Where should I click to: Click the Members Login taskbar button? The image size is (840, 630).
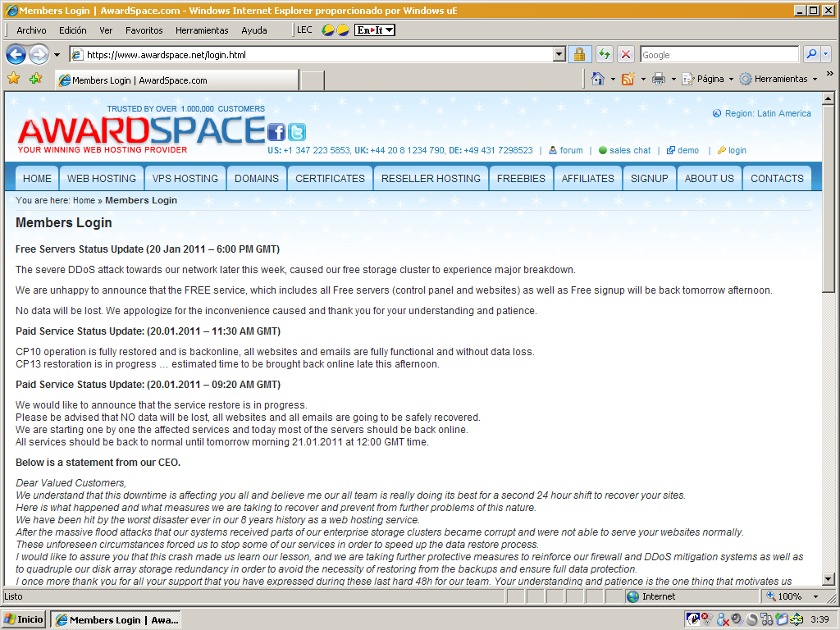coord(116,620)
